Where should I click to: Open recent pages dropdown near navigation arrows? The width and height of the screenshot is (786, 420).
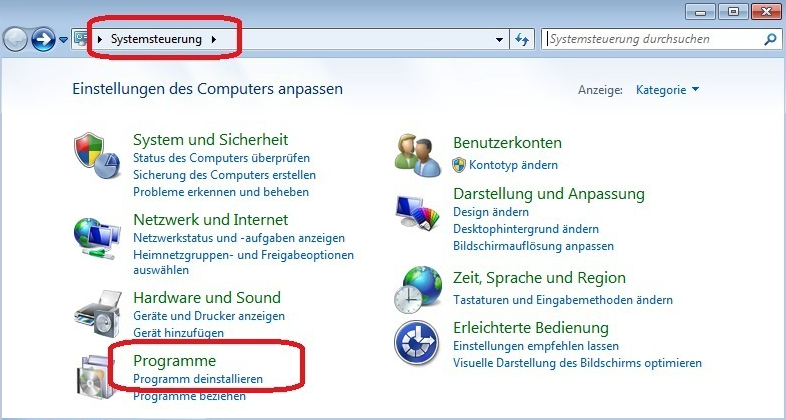pyautogui.click(x=63, y=40)
